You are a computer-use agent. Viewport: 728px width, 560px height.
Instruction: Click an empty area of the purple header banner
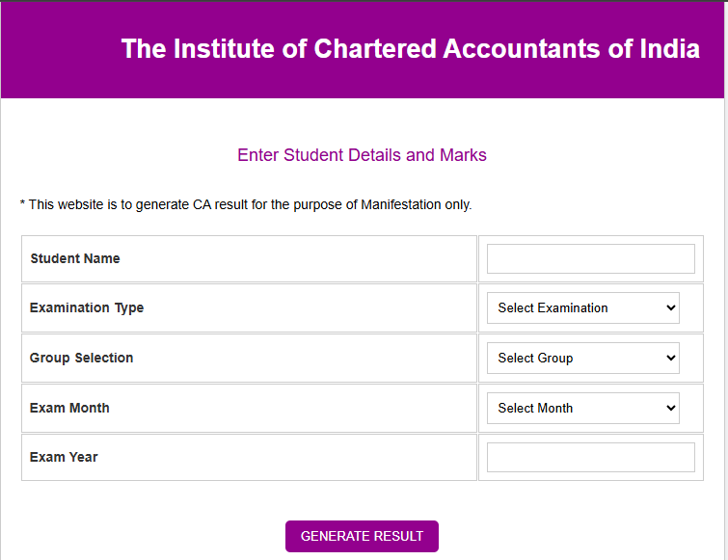click(61, 51)
